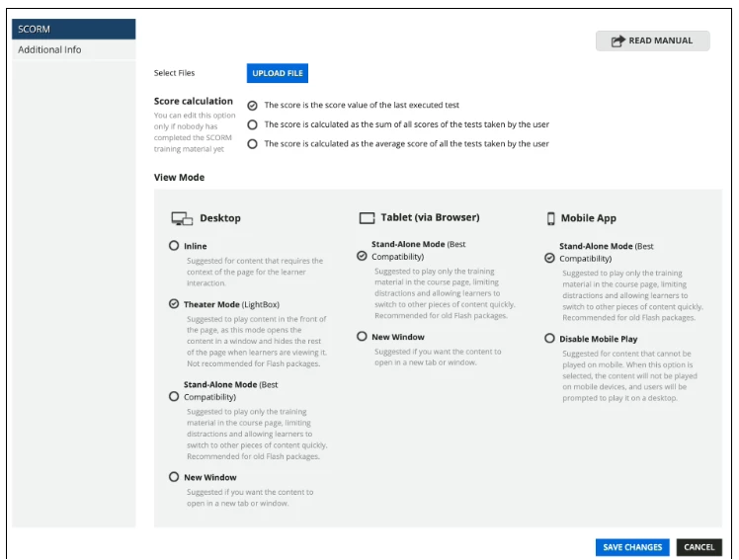Click the Read Manual share icon
Screen dimensions: 739x560
coord(617,41)
